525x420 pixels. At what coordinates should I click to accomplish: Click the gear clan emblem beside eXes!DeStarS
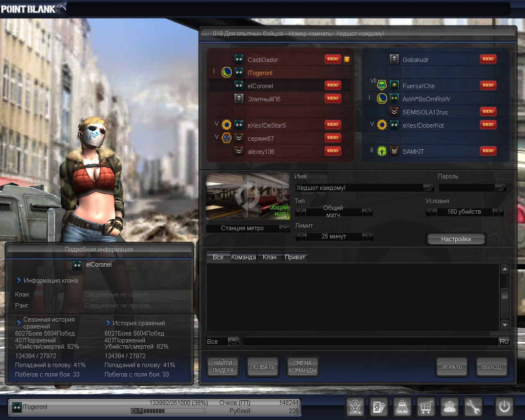click(226, 125)
